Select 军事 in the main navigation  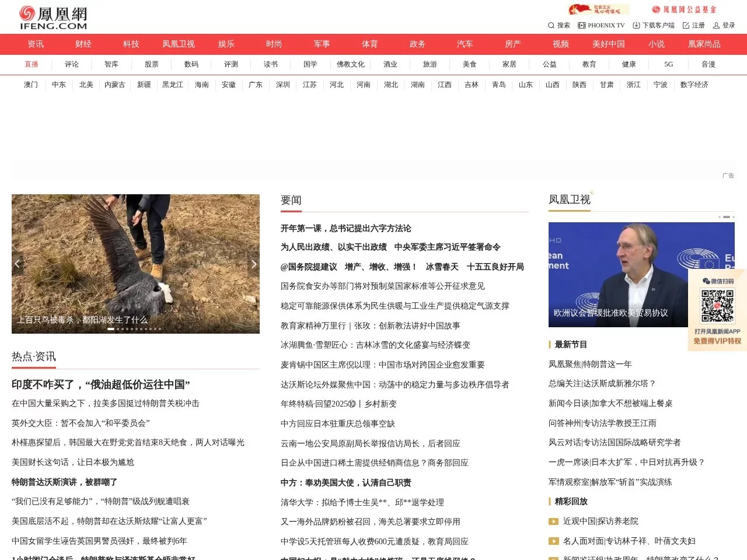pos(321,44)
